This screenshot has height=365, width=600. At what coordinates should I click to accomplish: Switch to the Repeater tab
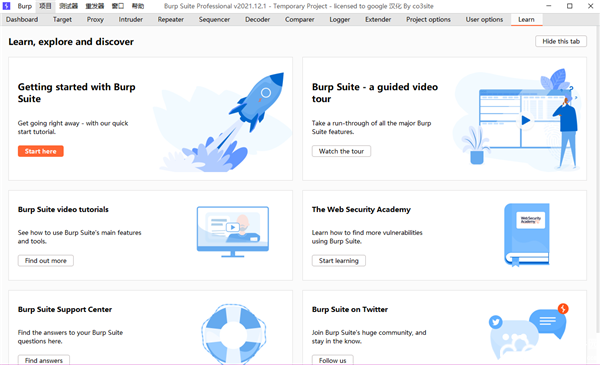[x=171, y=20]
